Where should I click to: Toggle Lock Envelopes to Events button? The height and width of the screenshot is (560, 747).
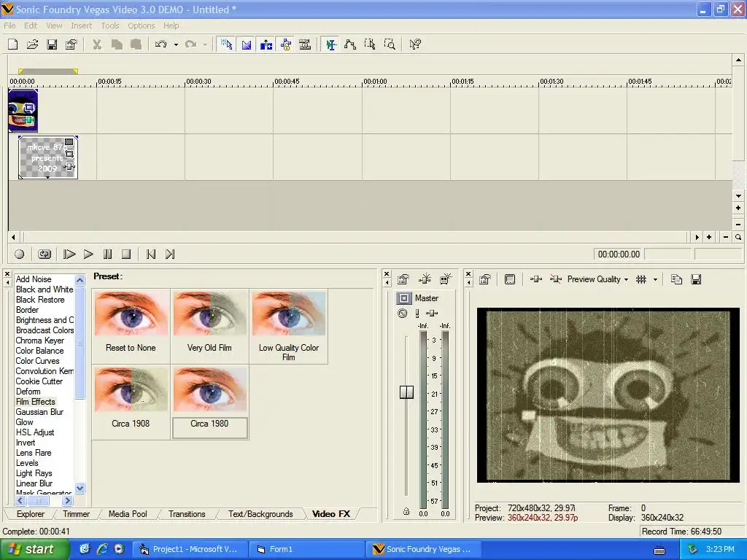point(286,44)
